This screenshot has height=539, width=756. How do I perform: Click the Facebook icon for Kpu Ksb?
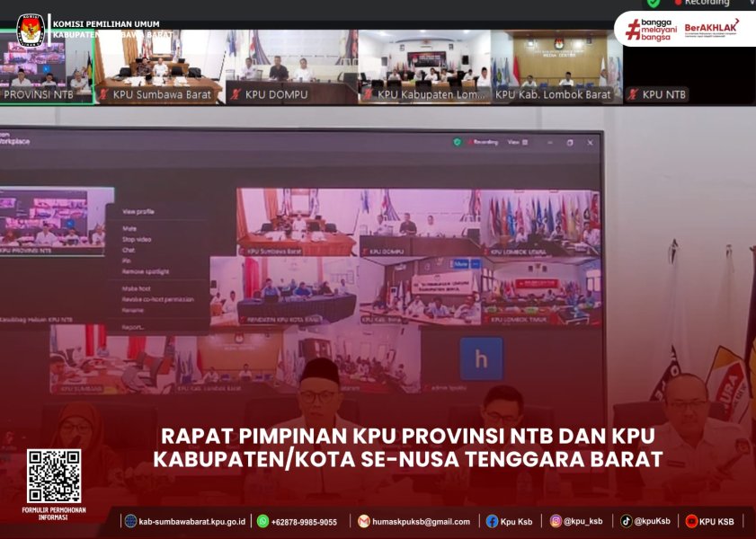[x=493, y=521]
